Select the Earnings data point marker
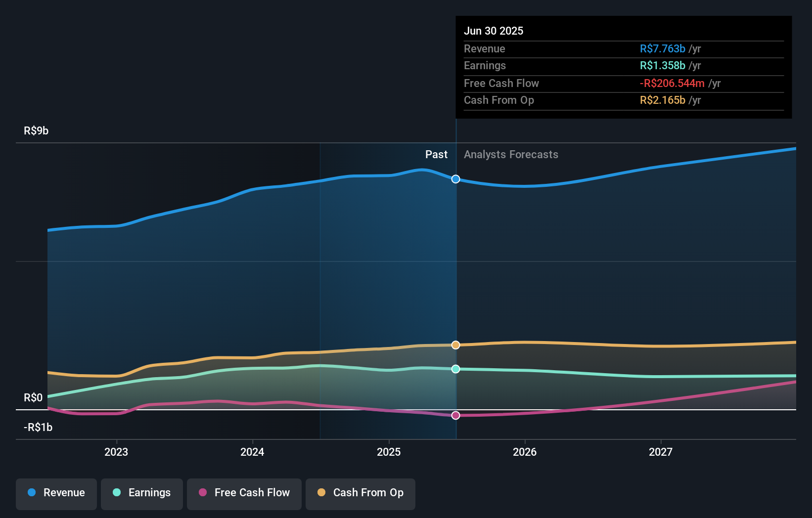The image size is (812, 518). click(455, 368)
